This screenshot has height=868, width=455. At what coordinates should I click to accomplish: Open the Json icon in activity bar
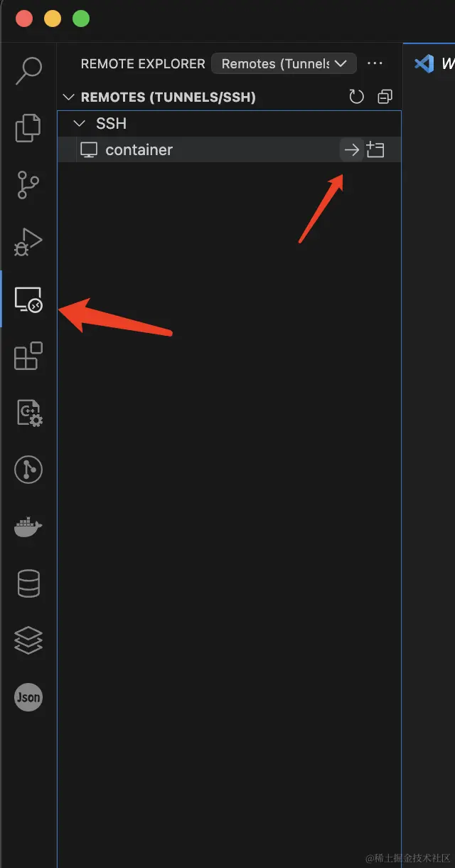point(28,697)
